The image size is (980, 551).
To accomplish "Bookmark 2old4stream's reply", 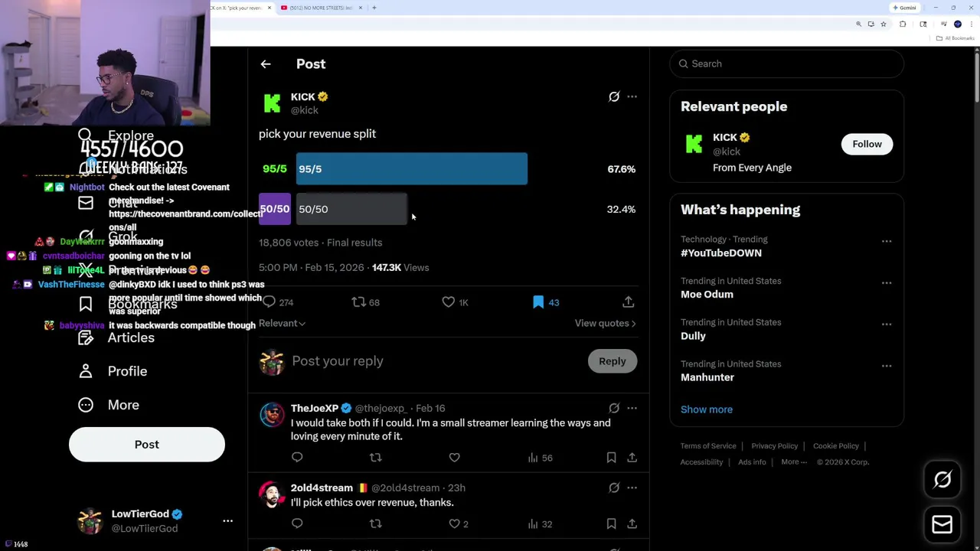I will point(611,523).
